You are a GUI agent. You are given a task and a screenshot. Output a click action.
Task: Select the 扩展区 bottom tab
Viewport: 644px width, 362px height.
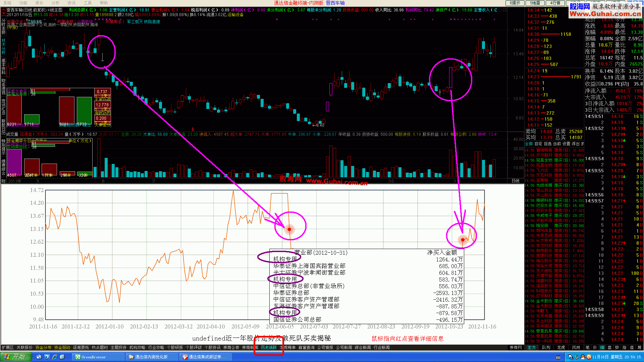tap(8, 348)
